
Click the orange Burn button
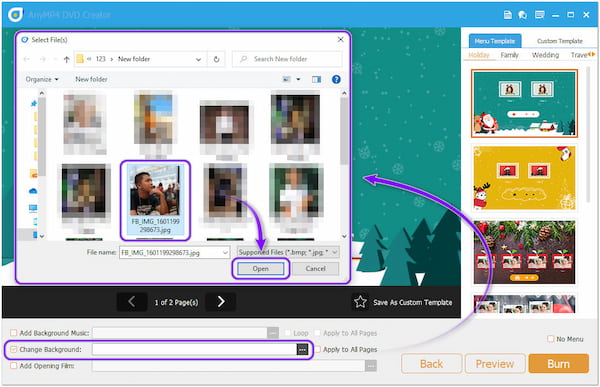click(558, 364)
